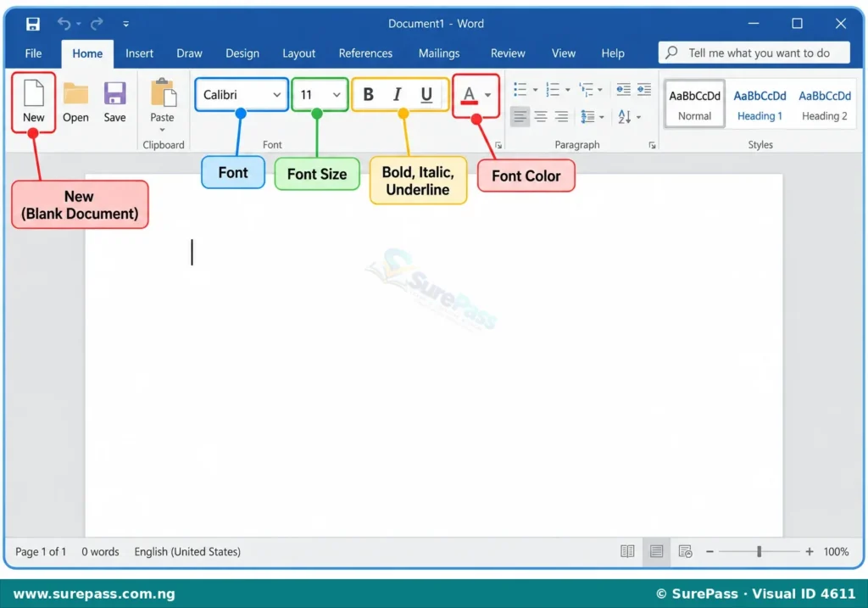Switch to the Draw tab
This screenshot has width=868, height=608.
[x=189, y=53]
